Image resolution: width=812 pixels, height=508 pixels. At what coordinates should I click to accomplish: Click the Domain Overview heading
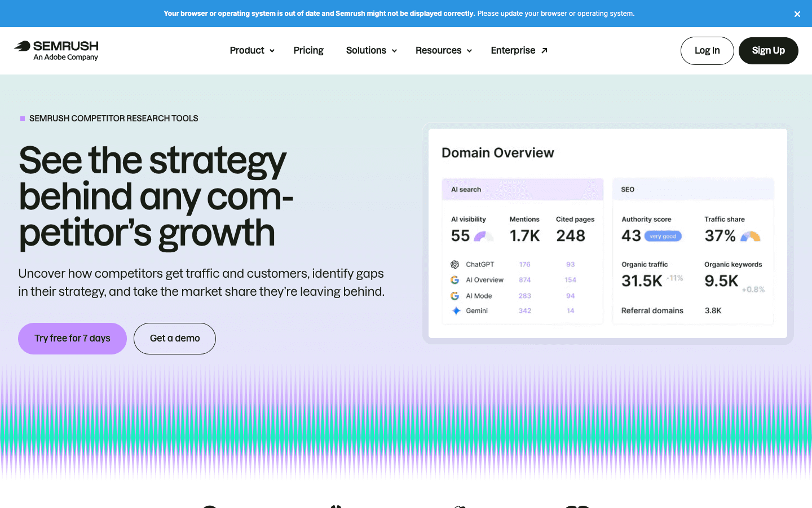tap(498, 153)
